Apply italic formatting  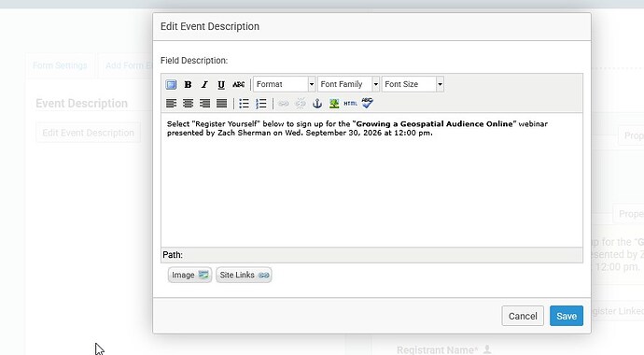204,84
